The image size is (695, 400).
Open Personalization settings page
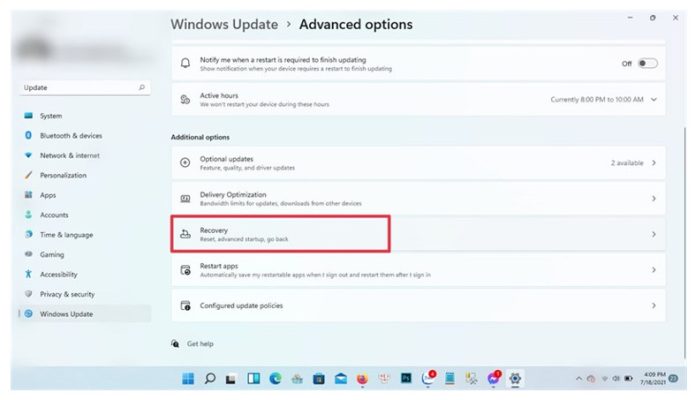[63, 175]
